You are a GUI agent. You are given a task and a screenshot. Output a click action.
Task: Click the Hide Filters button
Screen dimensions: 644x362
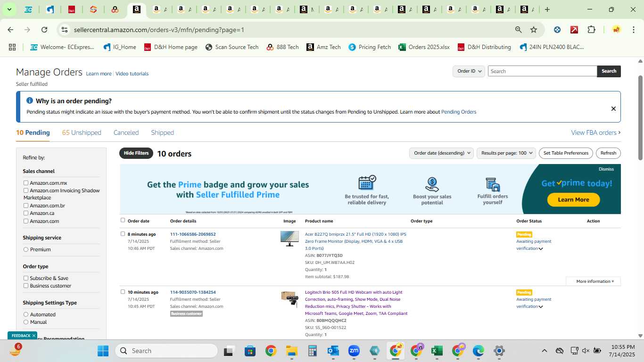tap(136, 153)
